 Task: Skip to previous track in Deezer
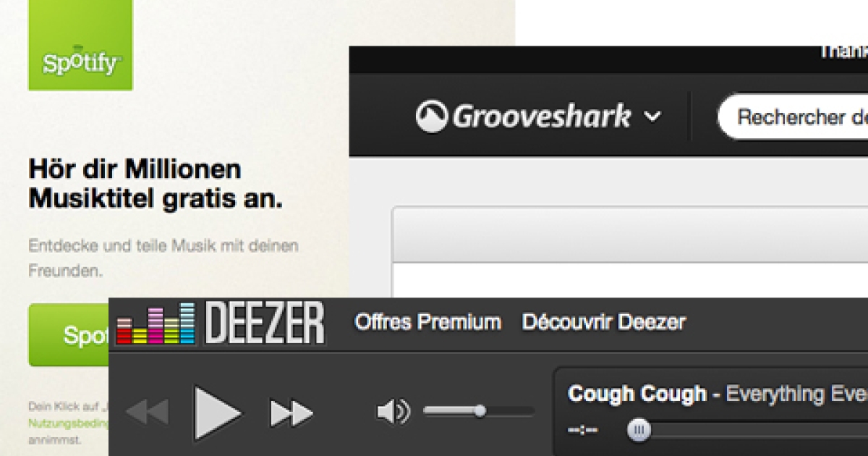pos(148,413)
